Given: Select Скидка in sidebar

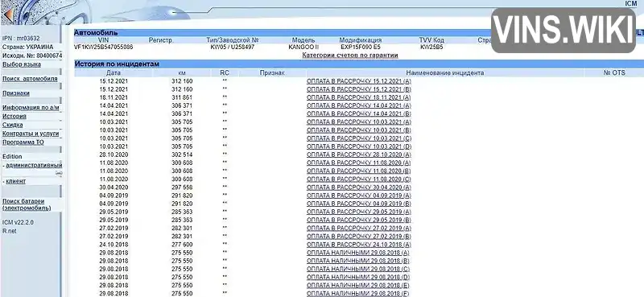Looking at the screenshot, I should [x=13, y=125].
